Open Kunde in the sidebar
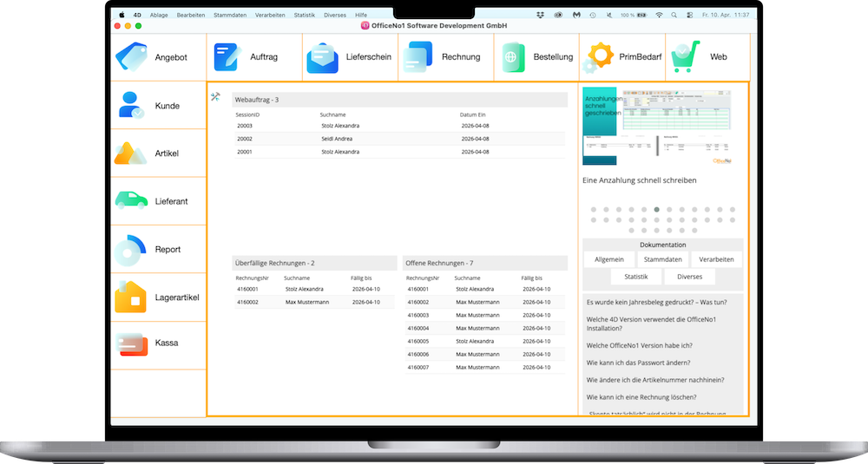This screenshot has height=464, width=868. (x=132, y=106)
